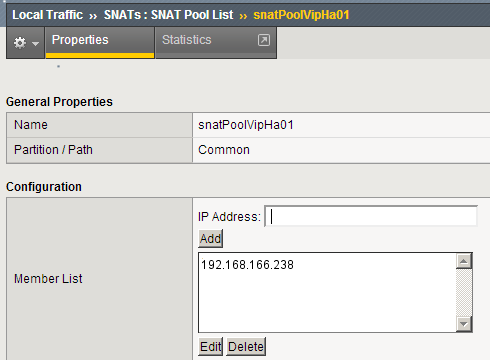490x360 pixels.
Task: Click the Member List label
Action: pyautogui.click(x=48, y=279)
